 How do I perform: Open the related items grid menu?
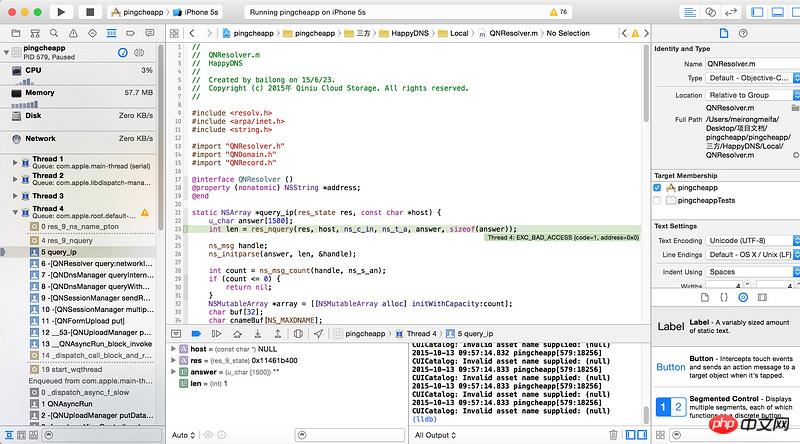tap(176, 33)
